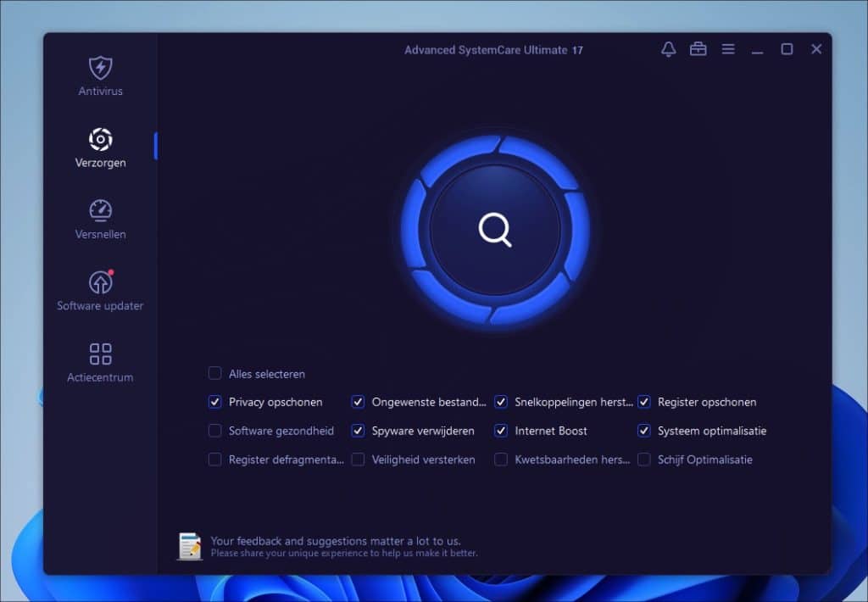Click the Software updater label
This screenshot has height=602, width=868.
tap(100, 306)
